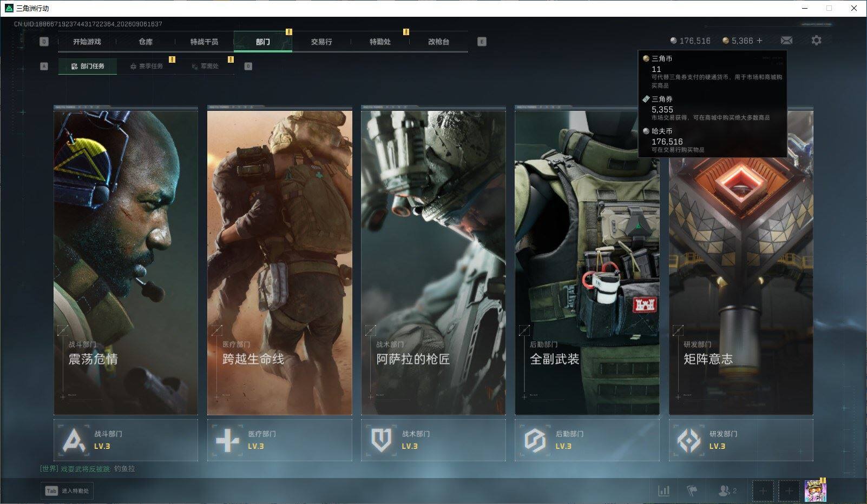Switch to the 赛季任务 sub-tab
Screen dimensions: 867x504
pyautogui.click(x=146, y=67)
